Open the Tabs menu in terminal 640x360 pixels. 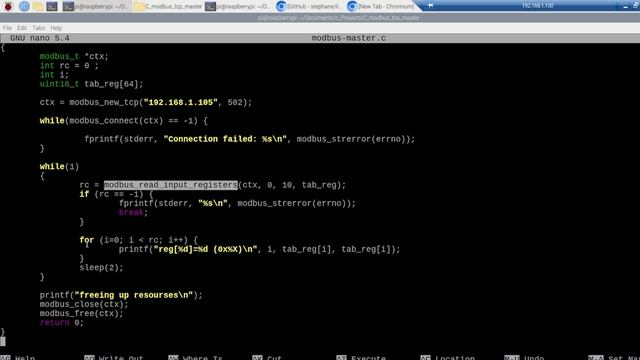(x=38, y=28)
